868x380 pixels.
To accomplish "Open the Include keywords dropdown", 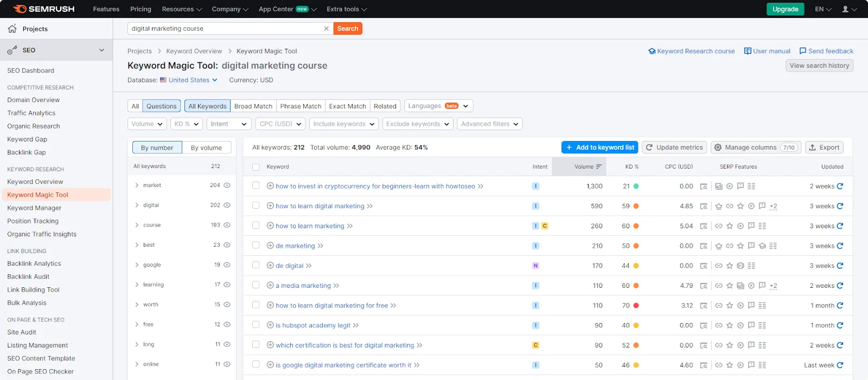I will [344, 124].
